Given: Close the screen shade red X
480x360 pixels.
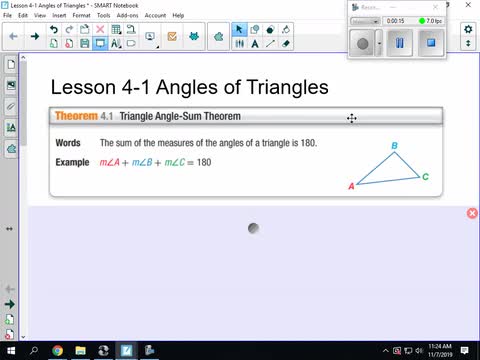Looking at the screenshot, I should (x=472, y=213).
